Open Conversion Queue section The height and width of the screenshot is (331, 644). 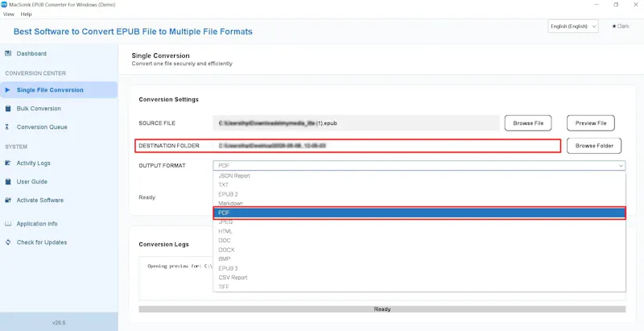pos(42,127)
